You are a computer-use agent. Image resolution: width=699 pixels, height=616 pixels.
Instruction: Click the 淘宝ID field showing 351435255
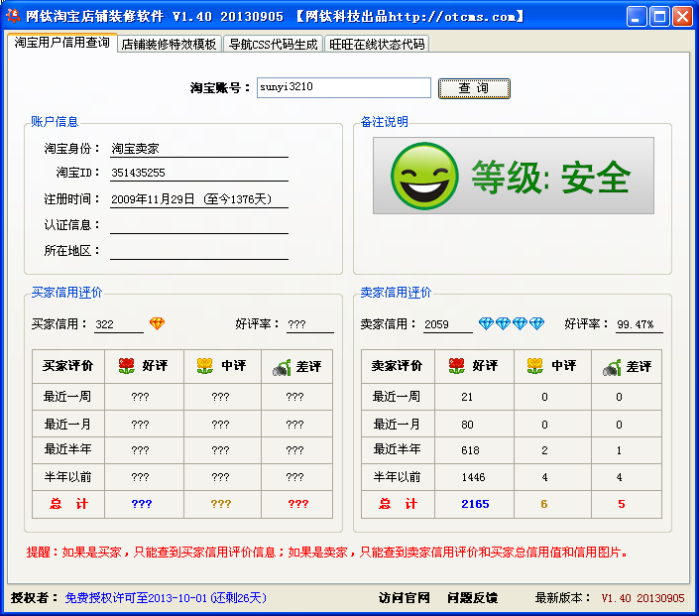click(x=198, y=174)
